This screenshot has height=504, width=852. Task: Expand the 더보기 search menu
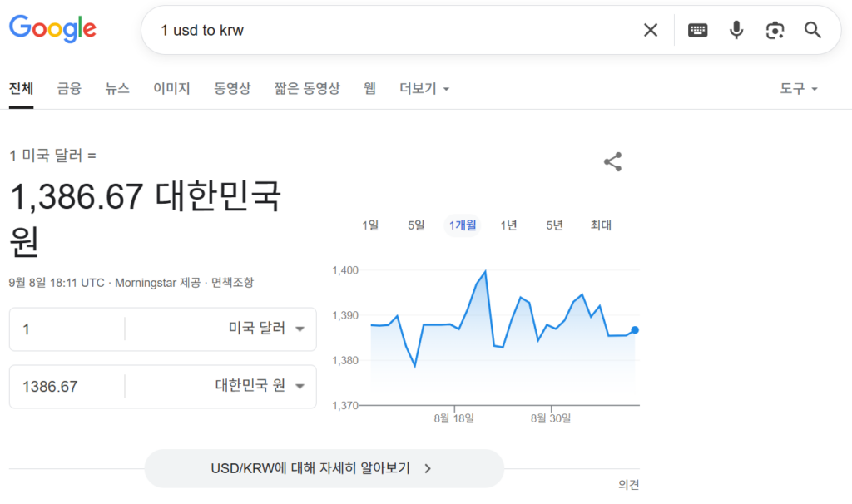pos(424,88)
